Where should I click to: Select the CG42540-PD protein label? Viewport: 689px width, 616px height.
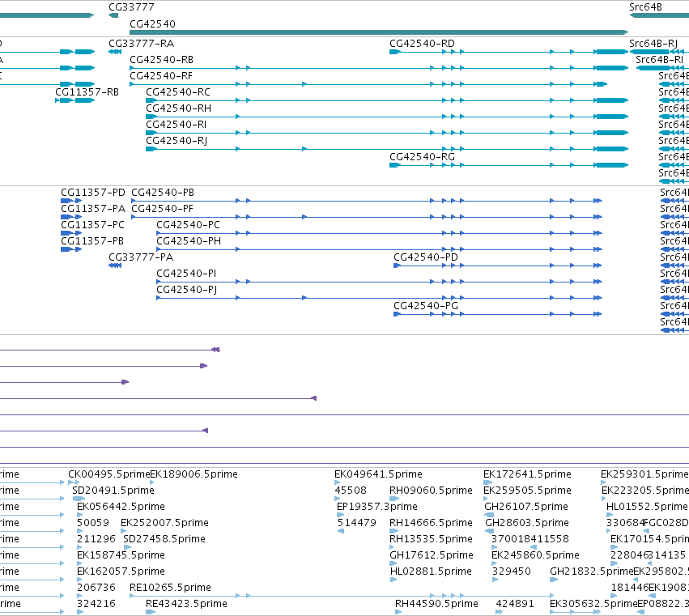coord(426,258)
